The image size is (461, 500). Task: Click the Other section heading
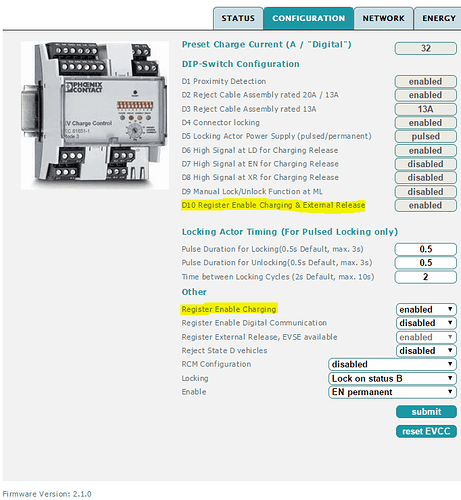tap(194, 292)
